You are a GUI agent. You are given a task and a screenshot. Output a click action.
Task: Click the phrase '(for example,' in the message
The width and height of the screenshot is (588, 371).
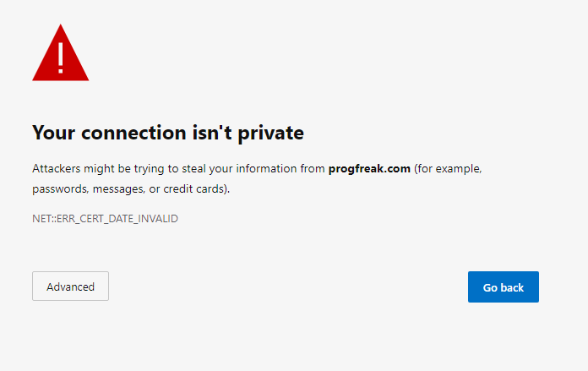click(x=448, y=169)
